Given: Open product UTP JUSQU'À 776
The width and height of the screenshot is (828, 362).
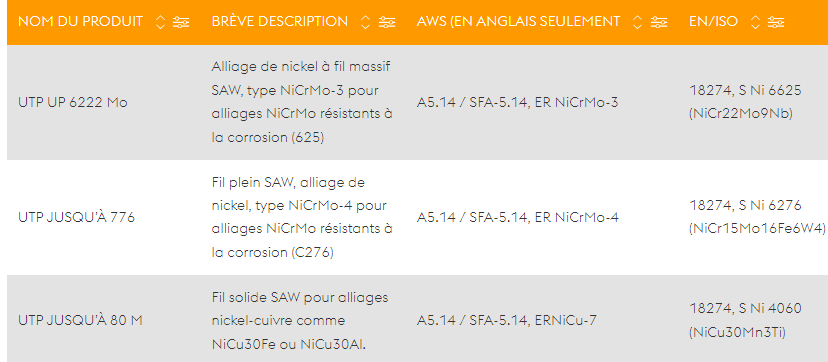Looking at the screenshot, I should click(x=77, y=217).
